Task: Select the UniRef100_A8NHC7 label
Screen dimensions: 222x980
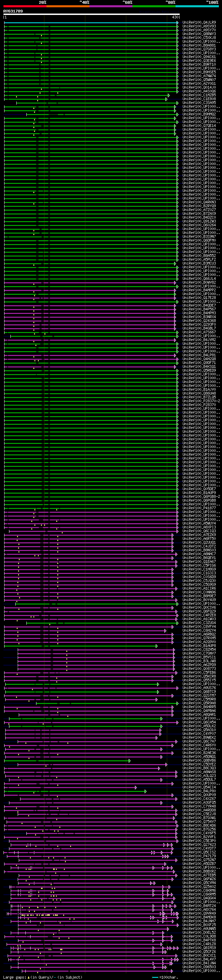Action: tap(199, 554)
